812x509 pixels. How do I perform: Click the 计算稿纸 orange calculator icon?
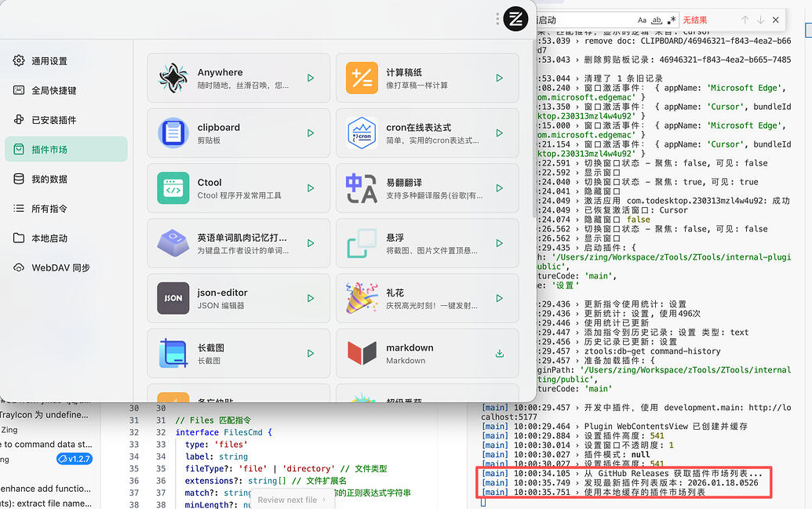coord(362,78)
